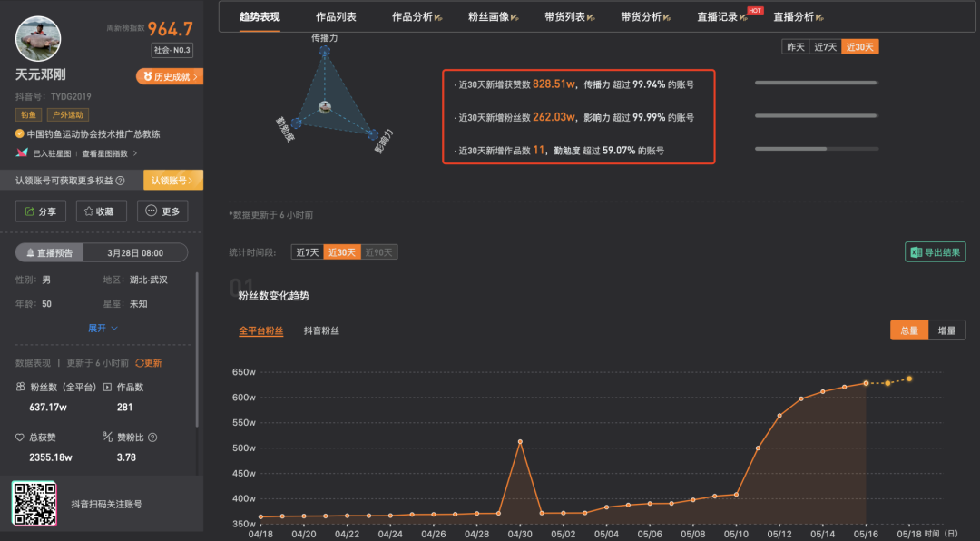Select 近7天 in the 统计时间段 range
The width and height of the screenshot is (980, 541).
click(308, 252)
